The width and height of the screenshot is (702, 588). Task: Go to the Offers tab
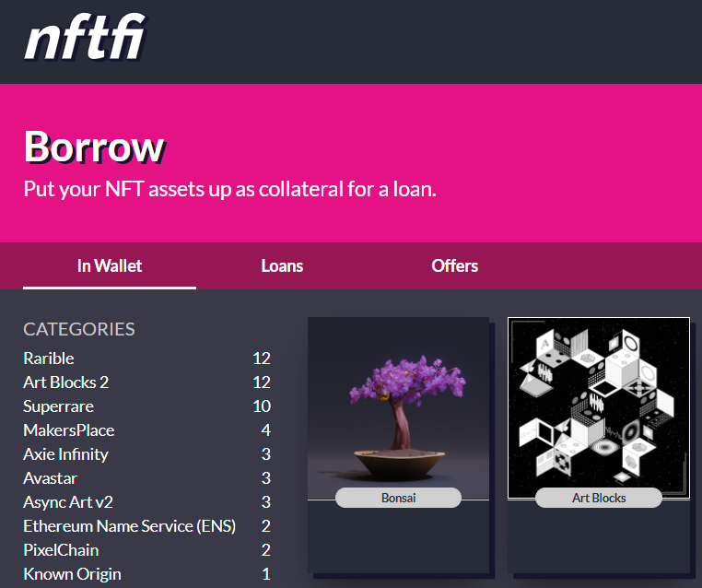coord(454,266)
